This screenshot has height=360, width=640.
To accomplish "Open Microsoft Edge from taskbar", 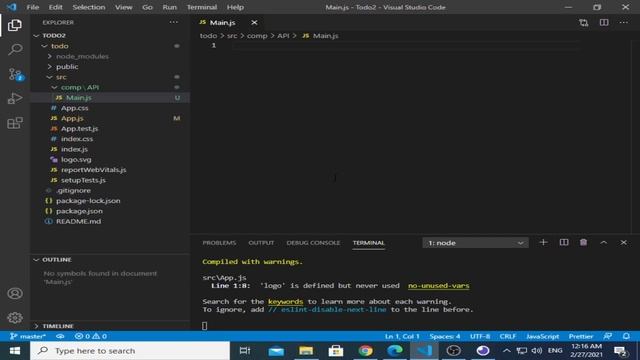I will (395, 351).
